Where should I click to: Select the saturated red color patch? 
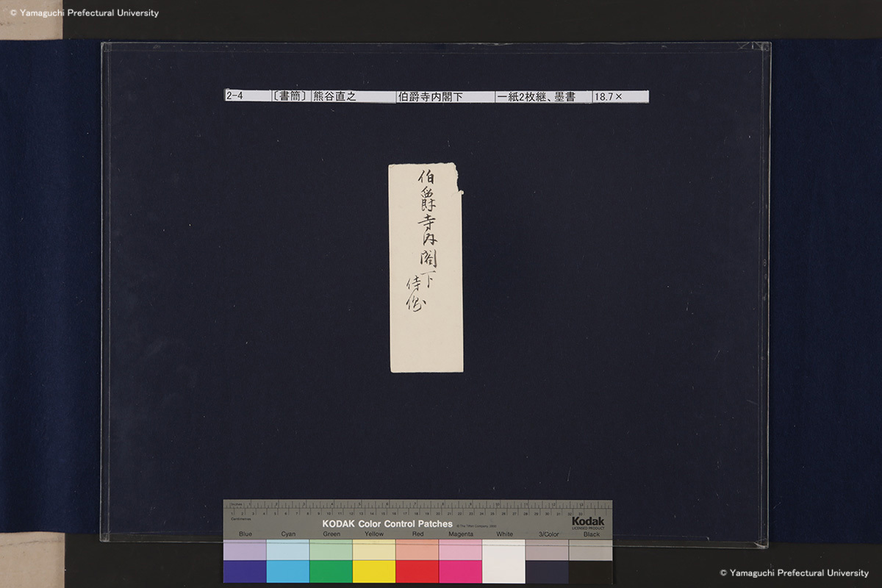417,571
